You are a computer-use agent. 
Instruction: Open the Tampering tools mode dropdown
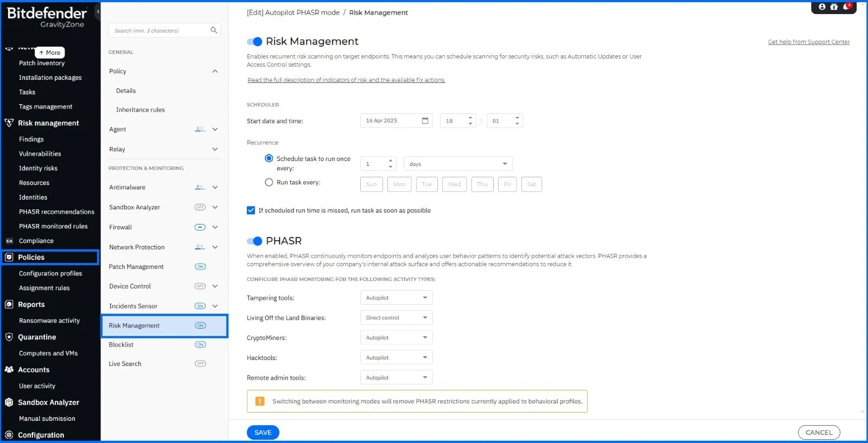(x=396, y=298)
